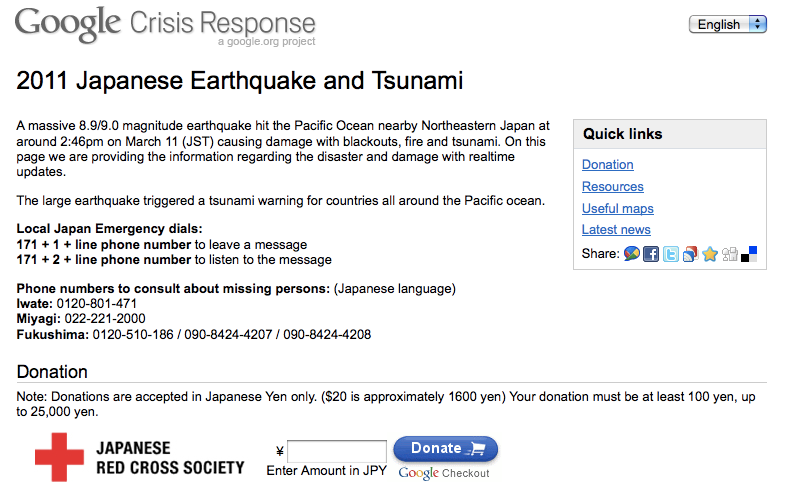Share via Google Reader icon

[690, 254]
